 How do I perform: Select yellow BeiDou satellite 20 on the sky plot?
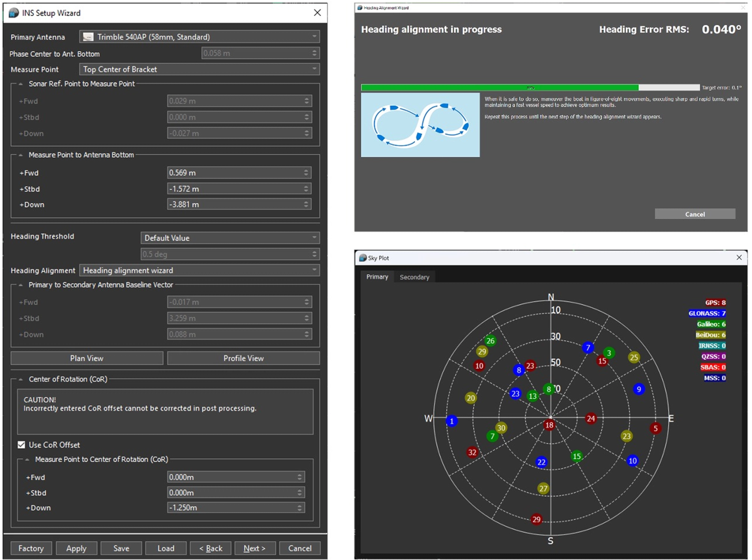[x=471, y=398]
